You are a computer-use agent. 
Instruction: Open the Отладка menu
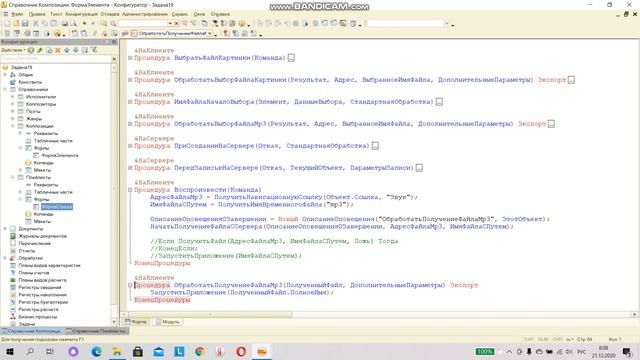(x=110, y=14)
